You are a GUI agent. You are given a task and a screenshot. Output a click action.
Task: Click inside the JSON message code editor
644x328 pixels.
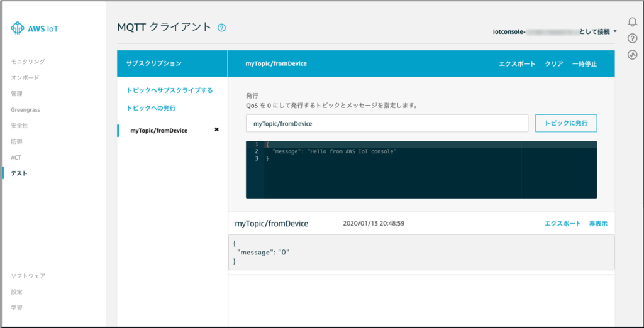(390, 176)
